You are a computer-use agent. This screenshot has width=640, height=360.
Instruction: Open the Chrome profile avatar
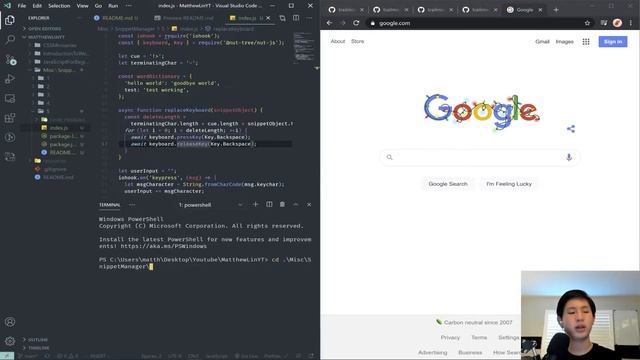tap(617, 23)
